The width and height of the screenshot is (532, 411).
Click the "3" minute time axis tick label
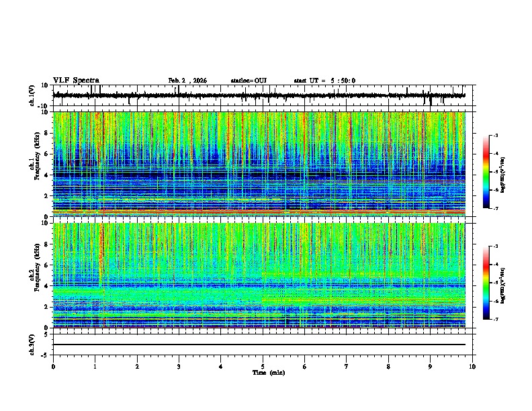[x=179, y=367]
